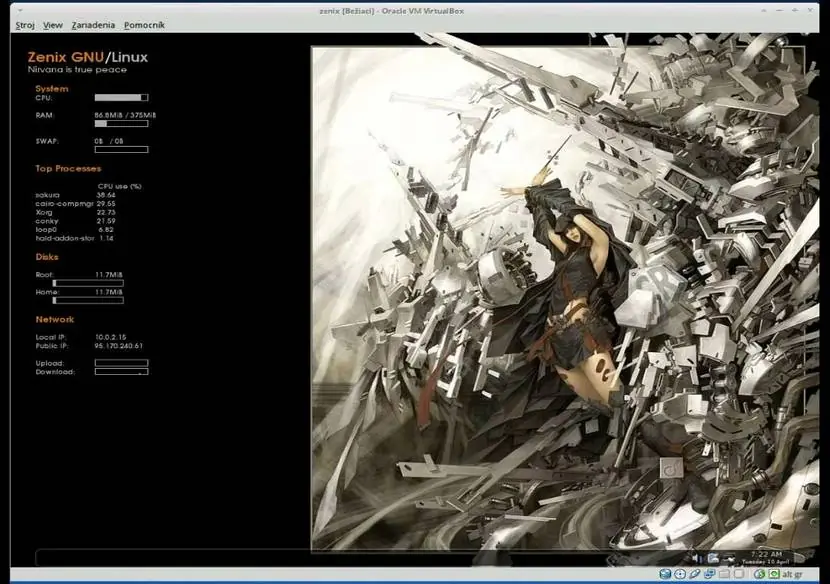The width and height of the screenshot is (830, 584).
Task: Click the Public IP value 95.170.240.61
Action: click(x=119, y=346)
